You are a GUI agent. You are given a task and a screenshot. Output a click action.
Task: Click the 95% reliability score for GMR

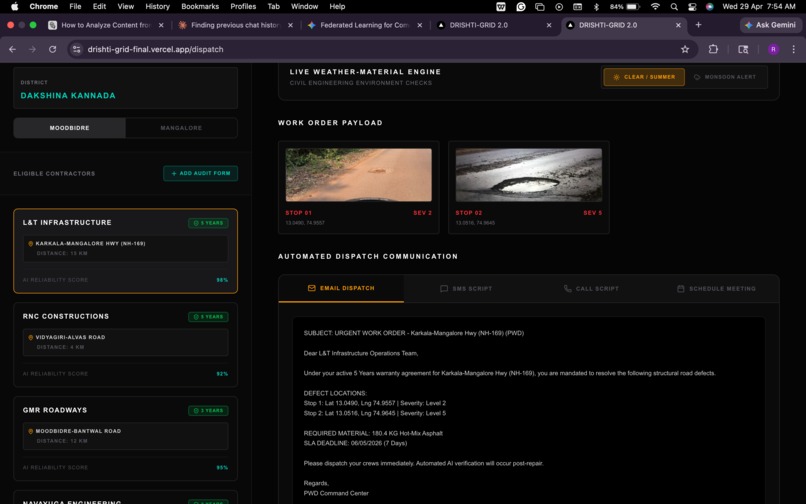click(222, 467)
